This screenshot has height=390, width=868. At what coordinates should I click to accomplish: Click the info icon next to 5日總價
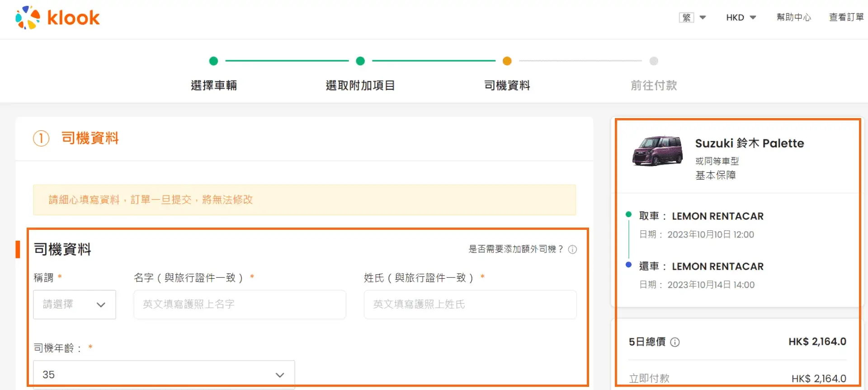click(x=675, y=342)
